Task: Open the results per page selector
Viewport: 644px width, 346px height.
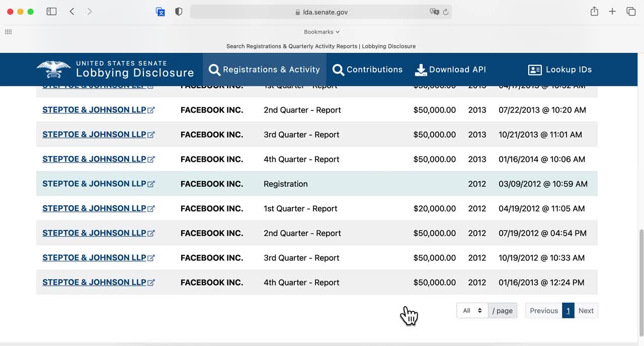Action: 472,310
